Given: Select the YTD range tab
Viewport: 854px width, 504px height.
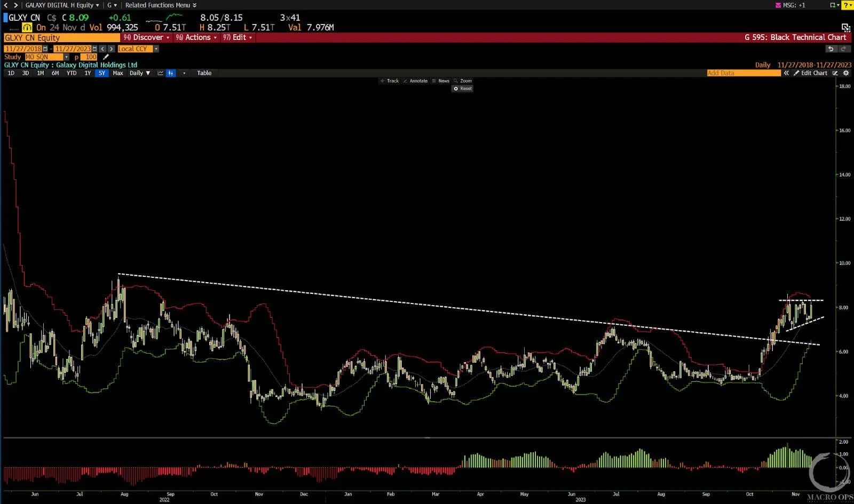Looking at the screenshot, I should click(72, 73).
